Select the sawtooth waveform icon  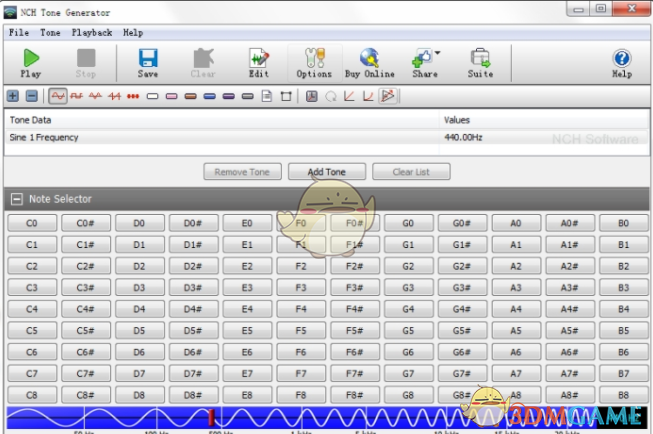[114, 96]
